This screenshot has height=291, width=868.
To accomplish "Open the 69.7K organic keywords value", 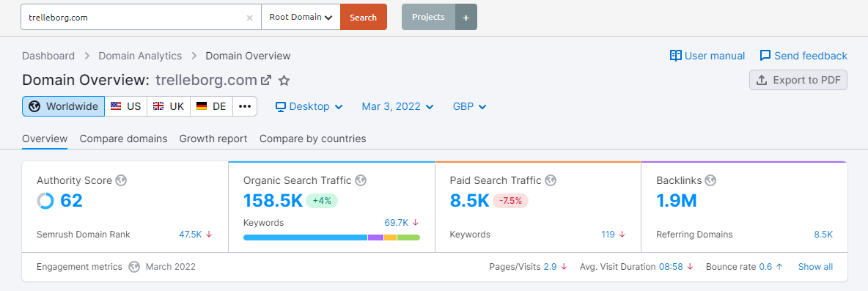I will click(397, 222).
